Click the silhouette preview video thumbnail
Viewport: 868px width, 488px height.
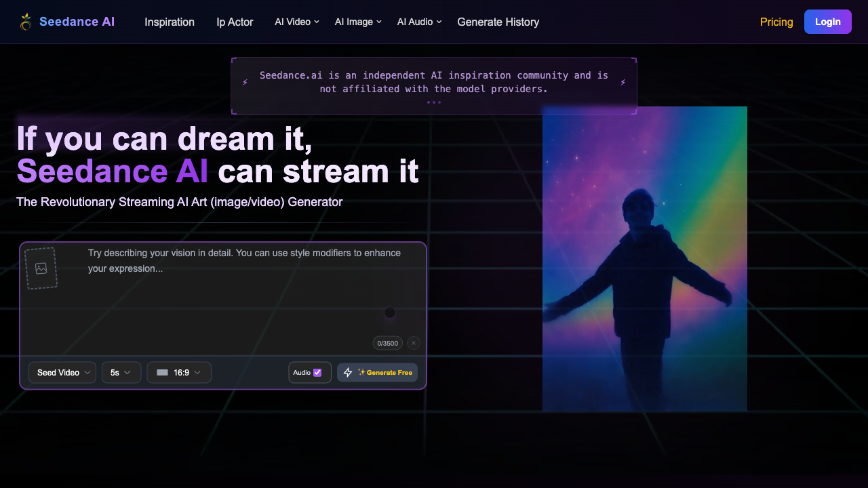[645, 259]
